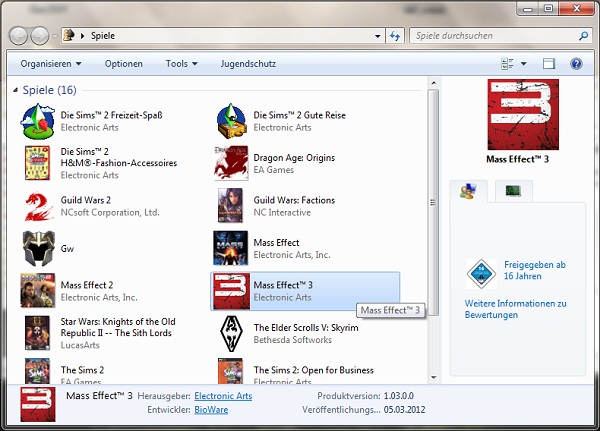Click the release date 05.03.2012
The image size is (600, 431).
[x=404, y=410]
